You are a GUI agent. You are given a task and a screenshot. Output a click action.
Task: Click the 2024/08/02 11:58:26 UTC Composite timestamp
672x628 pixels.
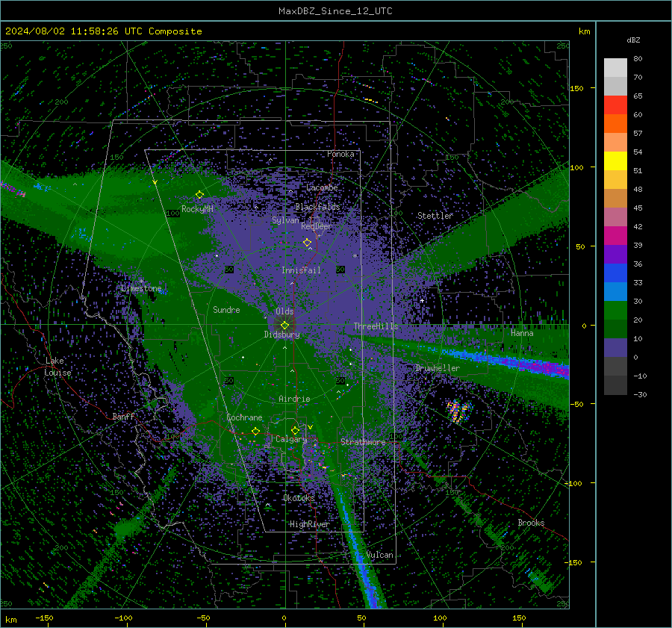click(104, 31)
